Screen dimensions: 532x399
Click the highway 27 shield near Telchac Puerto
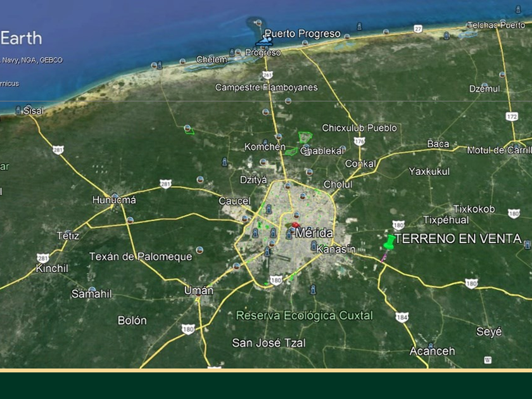(x=418, y=28)
